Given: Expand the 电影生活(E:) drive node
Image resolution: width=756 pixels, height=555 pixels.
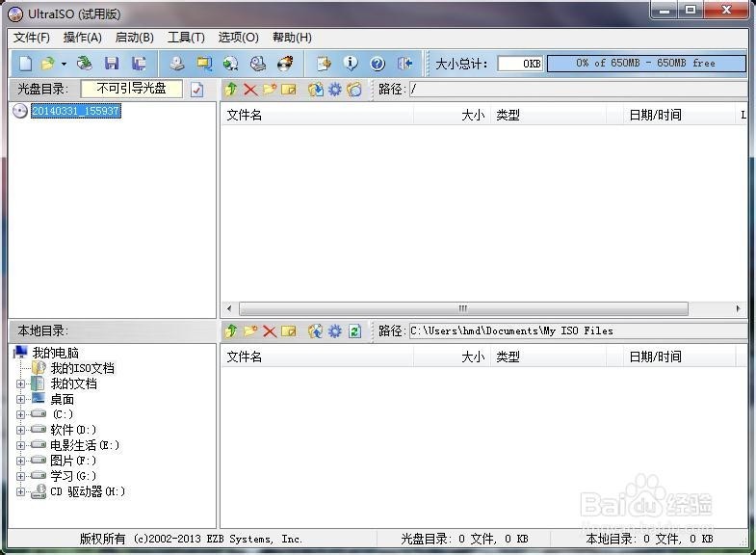Looking at the screenshot, I should pos(20,445).
